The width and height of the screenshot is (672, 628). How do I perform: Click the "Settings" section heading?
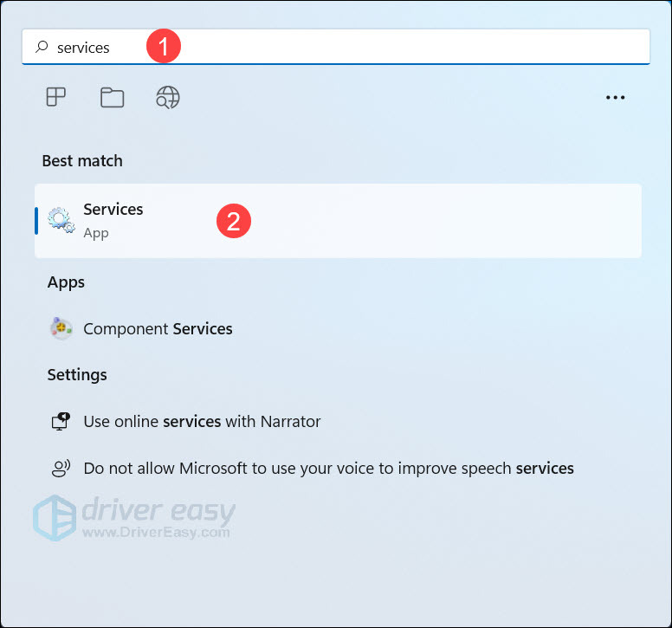[77, 375]
